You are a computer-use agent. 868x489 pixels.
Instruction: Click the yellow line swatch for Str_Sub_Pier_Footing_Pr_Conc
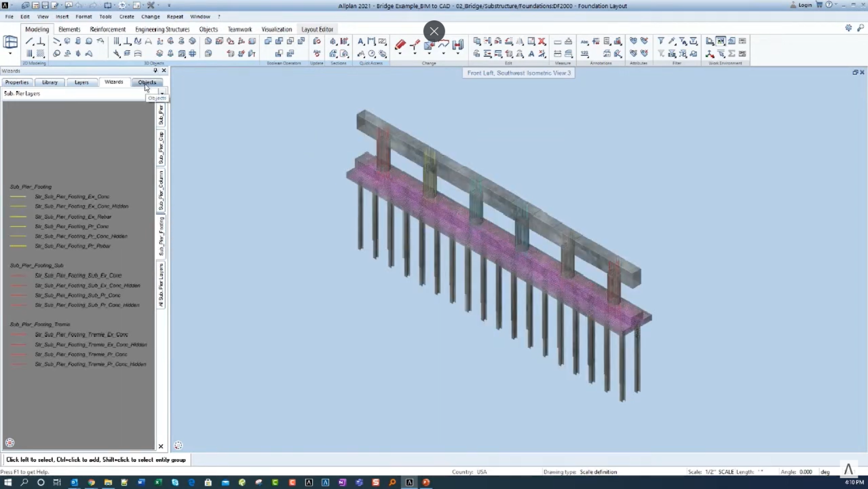18,226
